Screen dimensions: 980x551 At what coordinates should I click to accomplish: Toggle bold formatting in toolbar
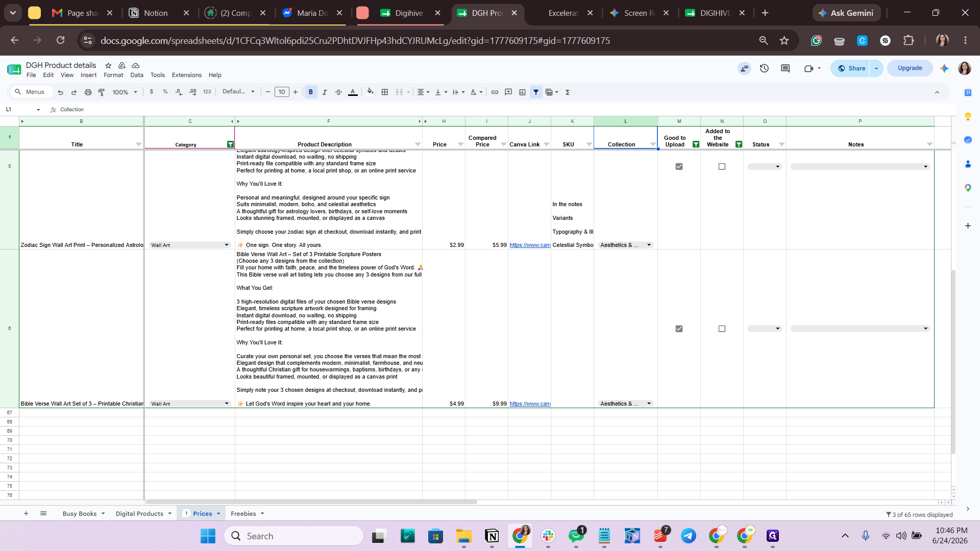(310, 92)
